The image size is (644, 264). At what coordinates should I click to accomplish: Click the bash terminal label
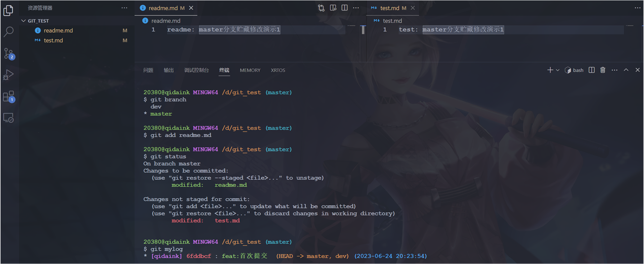pos(574,70)
